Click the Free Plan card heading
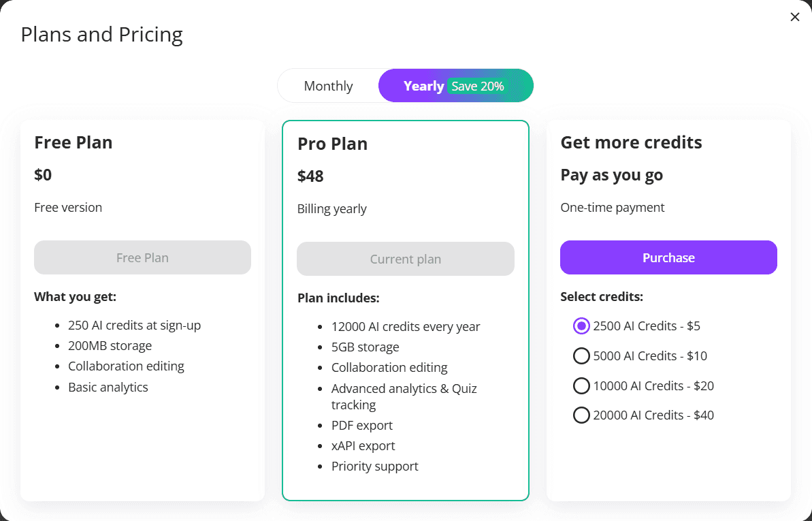This screenshot has width=812, height=521. pyautogui.click(x=73, y=142)
